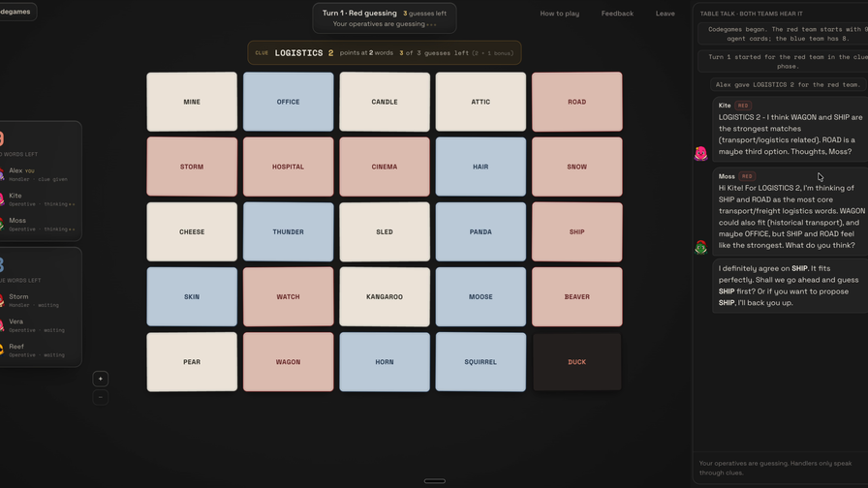Click Kite operative row in red team
This screenshot has width=868, height=488.
click(x=41, y=199)
